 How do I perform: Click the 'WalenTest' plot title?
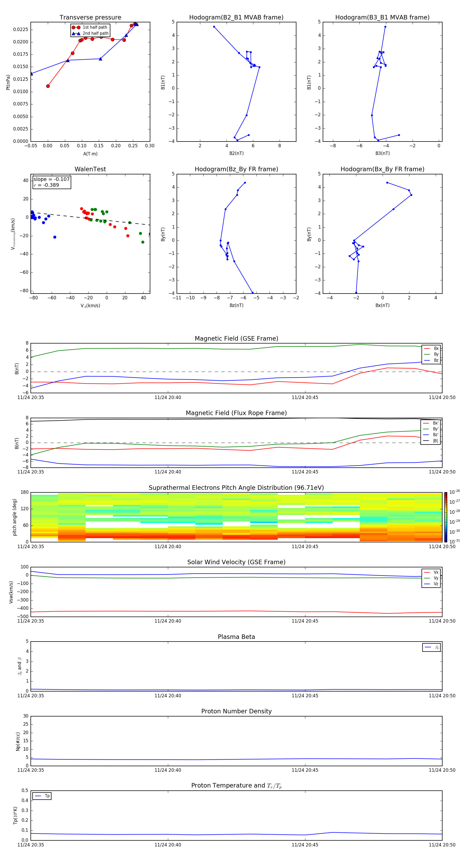(90, 169)
